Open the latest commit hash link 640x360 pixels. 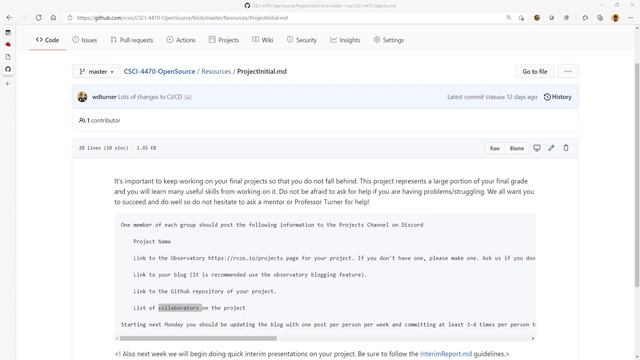(495, 97)
